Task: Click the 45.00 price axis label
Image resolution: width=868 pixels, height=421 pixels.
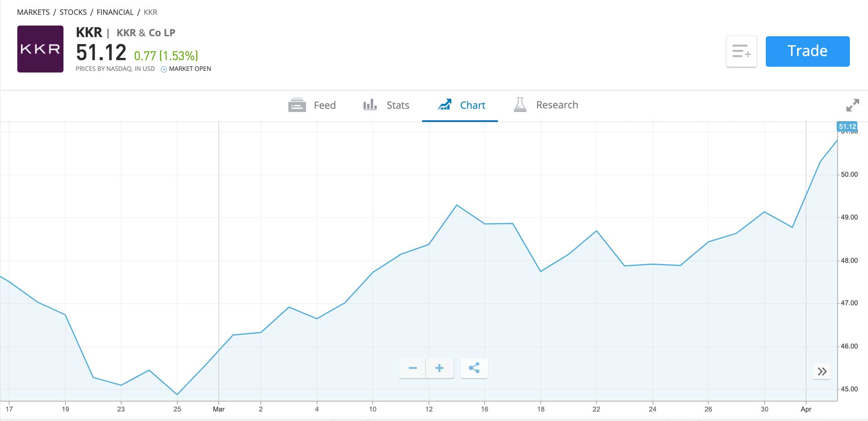Action: point(849,389)
